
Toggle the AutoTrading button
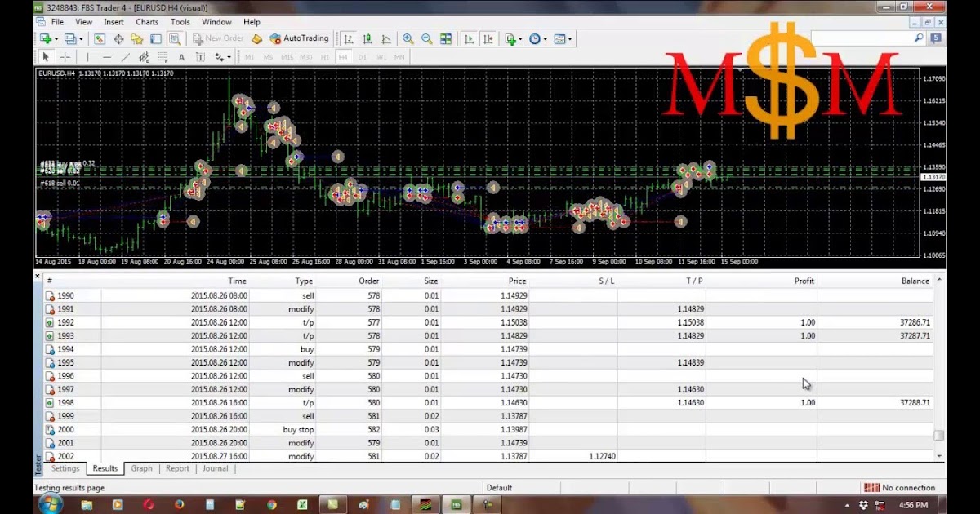click(299, 38)
